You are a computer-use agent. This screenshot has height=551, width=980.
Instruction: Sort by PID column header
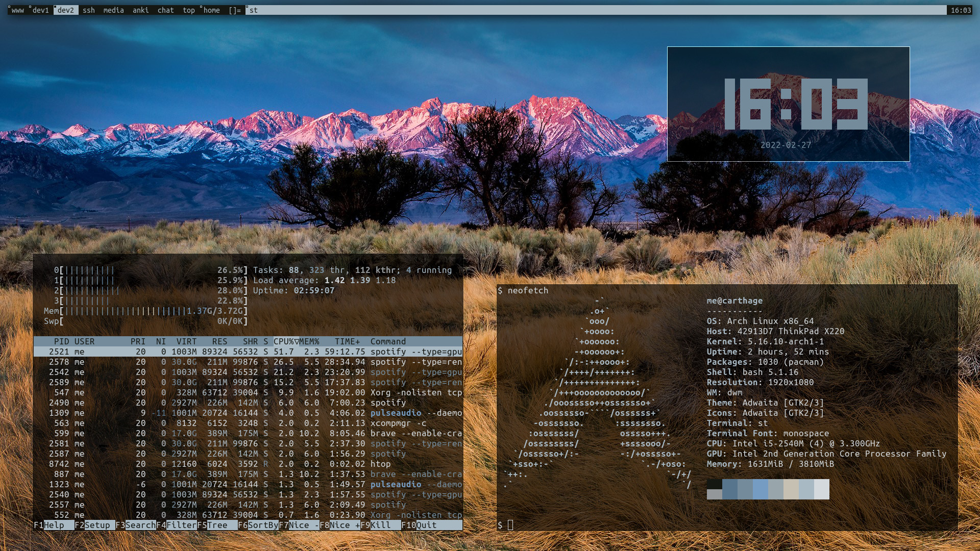point(61,341)
